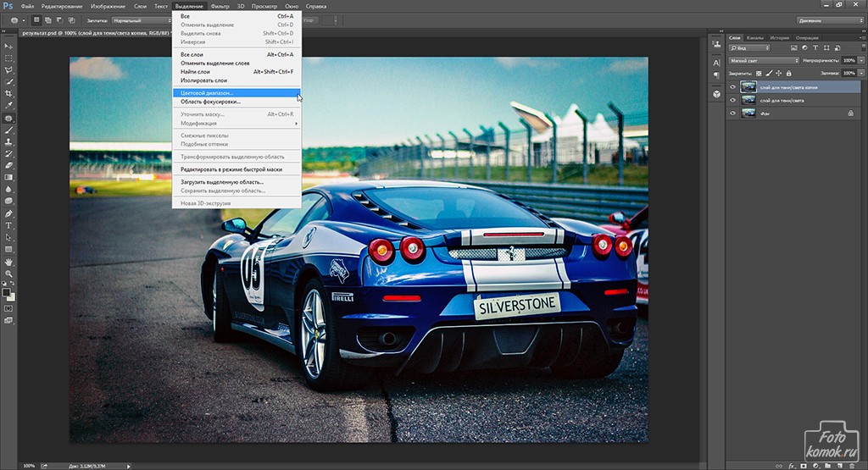Choose Загрузить выделенную область
Image resolution: width=868 pixels, height=470 pixels.
[x=237, y=182]
